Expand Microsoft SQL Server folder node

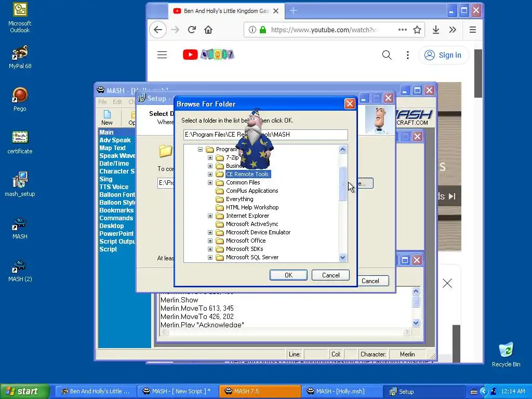(x=210, y=258)
